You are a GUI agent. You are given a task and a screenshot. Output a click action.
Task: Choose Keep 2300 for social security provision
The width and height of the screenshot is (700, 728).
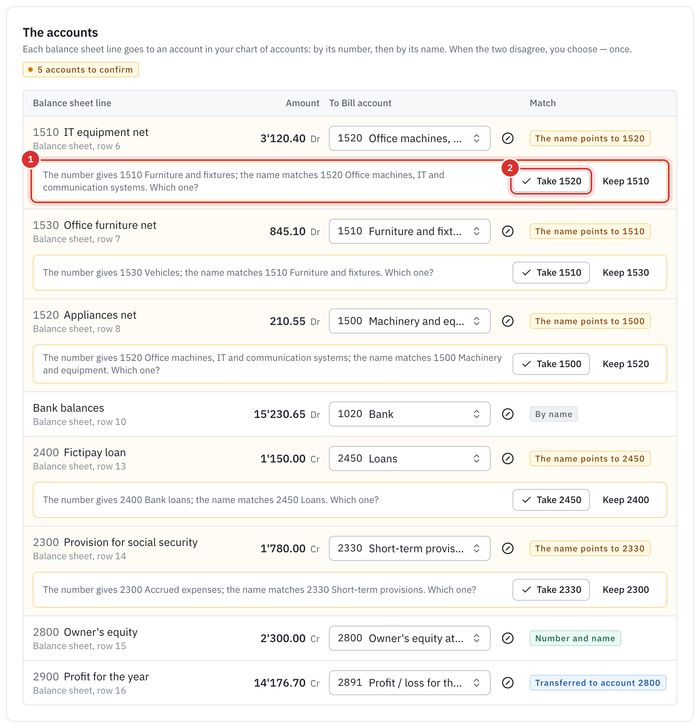pyautogui.click(x=625, y=590)
